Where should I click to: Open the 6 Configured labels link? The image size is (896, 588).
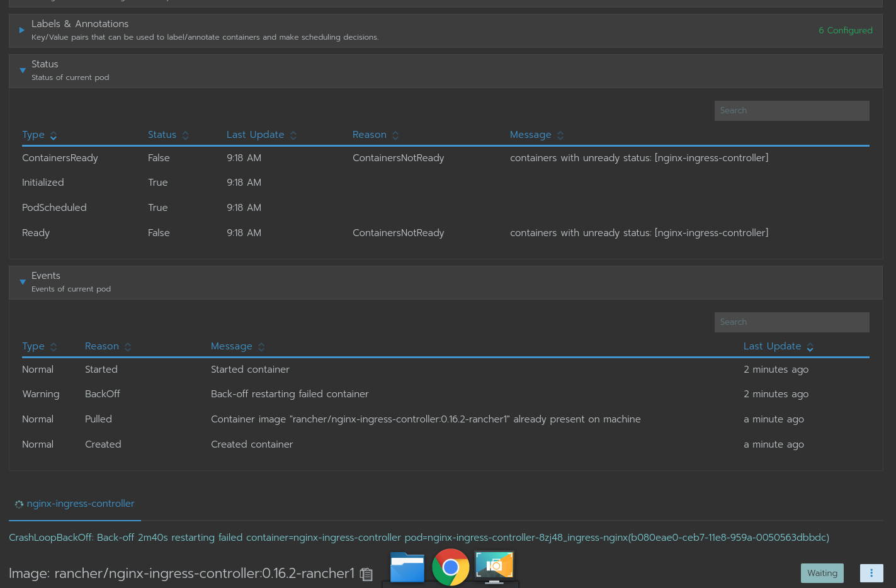point(846,30)
